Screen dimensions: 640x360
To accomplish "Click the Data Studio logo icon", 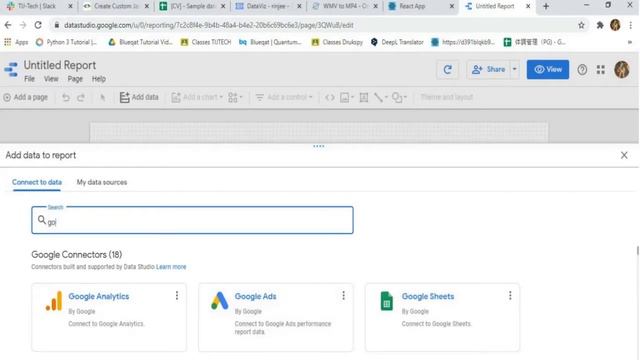I will pos(11,69).
